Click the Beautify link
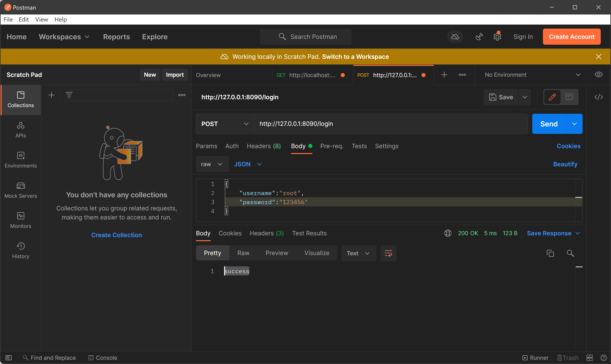 click(565, 164)
